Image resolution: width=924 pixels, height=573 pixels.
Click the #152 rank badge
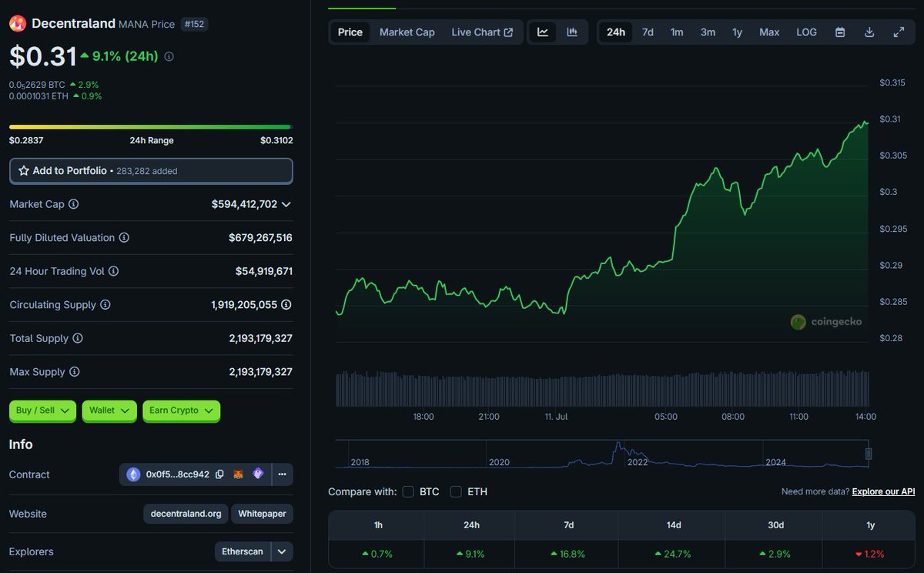(x=194, y=24)
